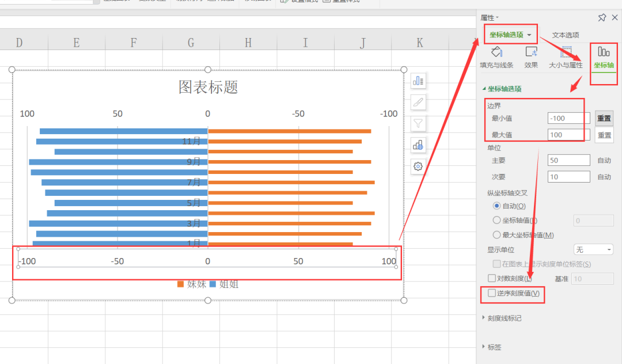The image size is (622, 364).
Task: Open chart styles brush button
Action: 418,103
